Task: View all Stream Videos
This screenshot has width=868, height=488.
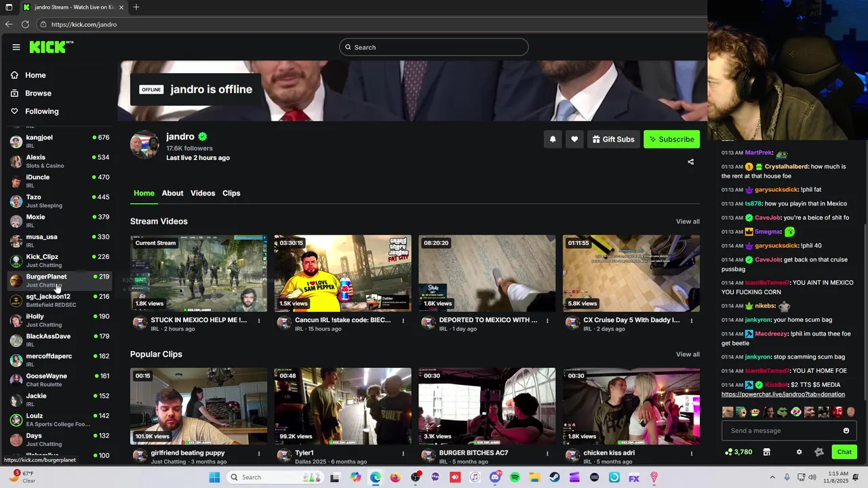Action: 688,222
